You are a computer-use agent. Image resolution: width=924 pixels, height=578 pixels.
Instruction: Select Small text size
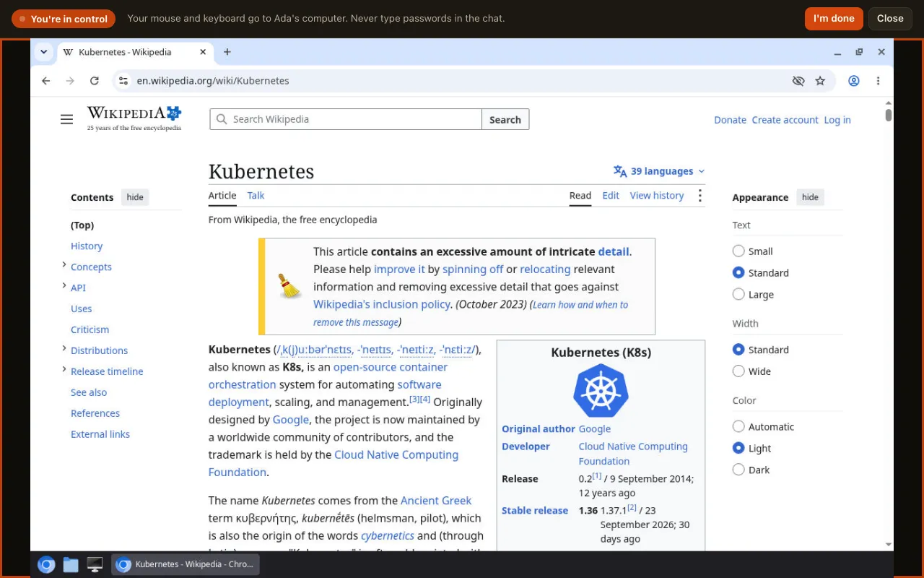(738, 251)
